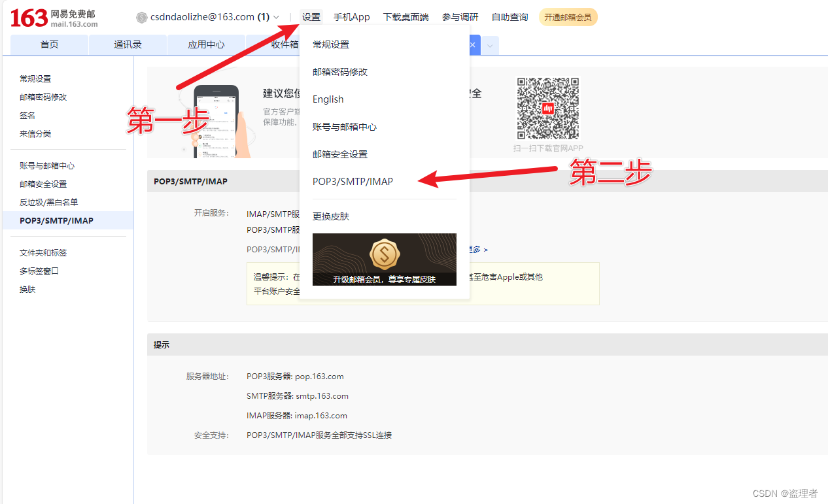Select 常规设置 in the dropdown menu
This screenshot has height=504, width=828.
(x=331, y=44)
